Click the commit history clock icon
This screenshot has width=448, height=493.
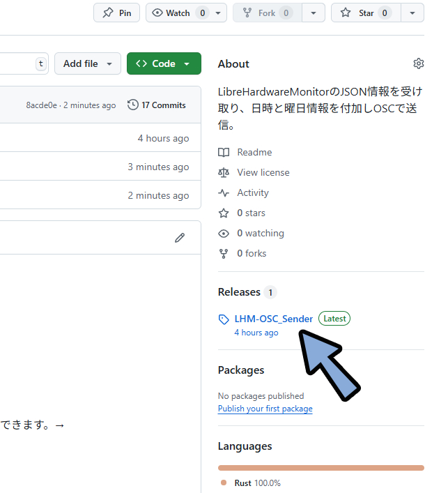(133, 105)
